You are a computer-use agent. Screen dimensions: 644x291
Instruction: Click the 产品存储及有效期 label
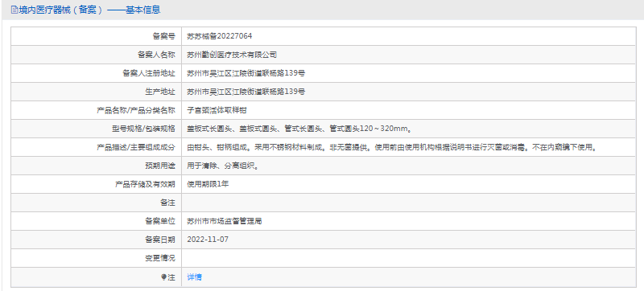click(x=145, y=184)
